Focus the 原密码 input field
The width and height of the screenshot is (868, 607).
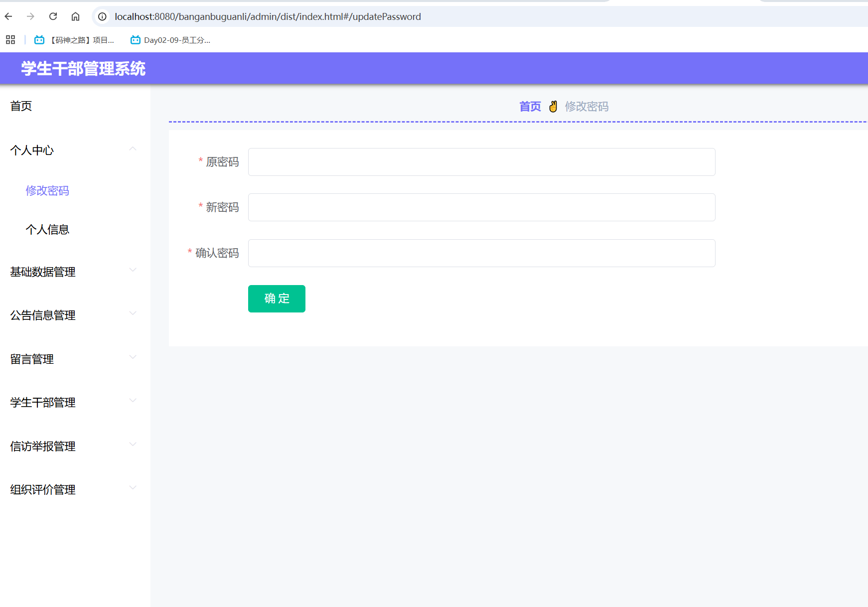pos(482,162)
